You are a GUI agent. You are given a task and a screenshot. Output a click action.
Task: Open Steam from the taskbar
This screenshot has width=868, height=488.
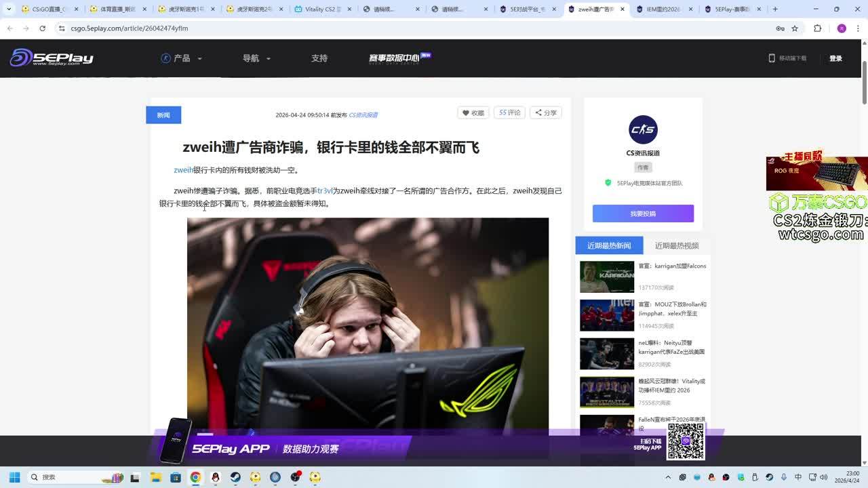(235, 477)
